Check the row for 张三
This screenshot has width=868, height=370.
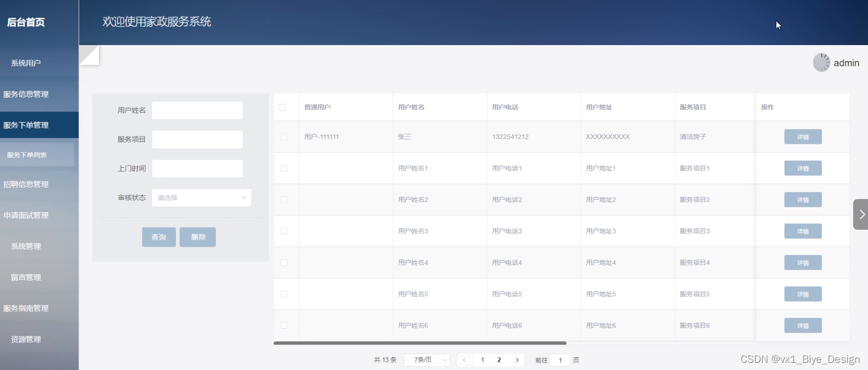[284, 137]
